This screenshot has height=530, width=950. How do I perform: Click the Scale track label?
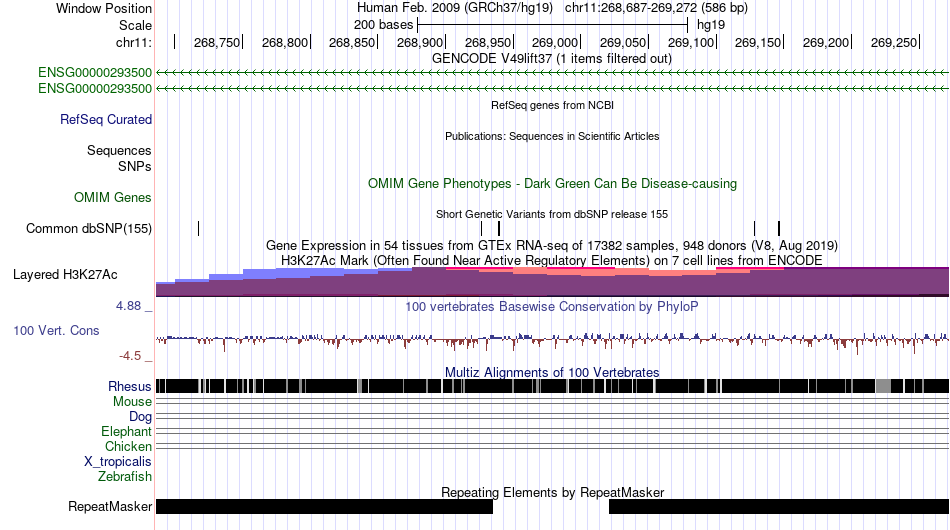[135, 25]
